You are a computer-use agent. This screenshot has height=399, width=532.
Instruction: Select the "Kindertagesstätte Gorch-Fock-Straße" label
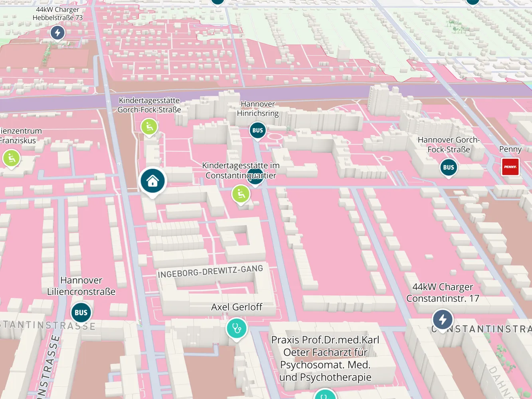coord(149,105)
